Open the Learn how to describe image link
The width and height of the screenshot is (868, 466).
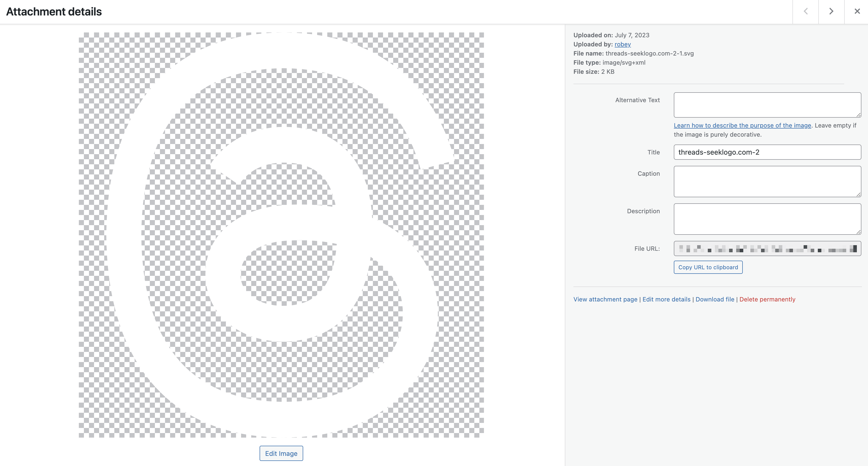pos(742,125)
